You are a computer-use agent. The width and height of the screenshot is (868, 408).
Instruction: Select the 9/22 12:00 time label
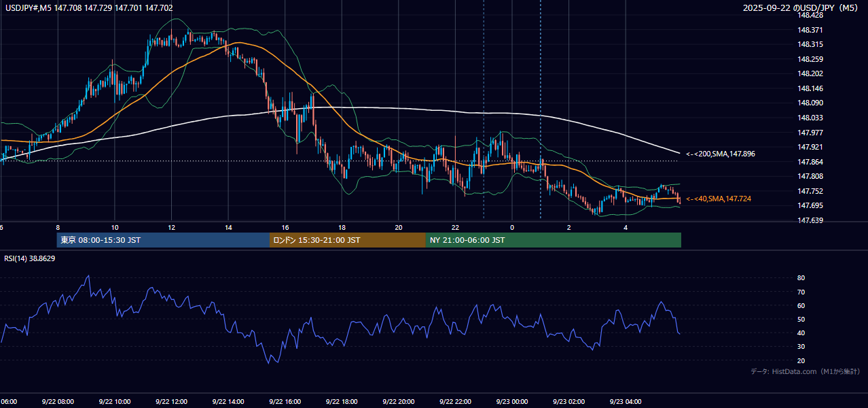click(171, 402)
